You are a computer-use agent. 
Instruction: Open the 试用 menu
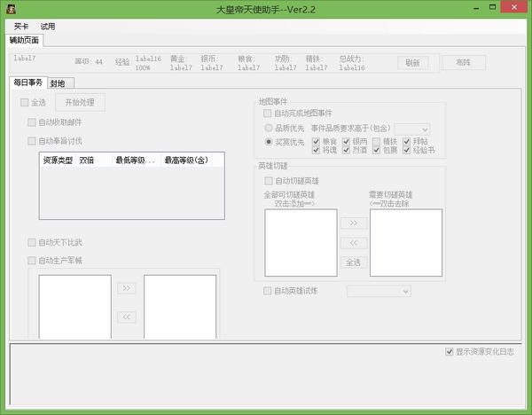47,27
